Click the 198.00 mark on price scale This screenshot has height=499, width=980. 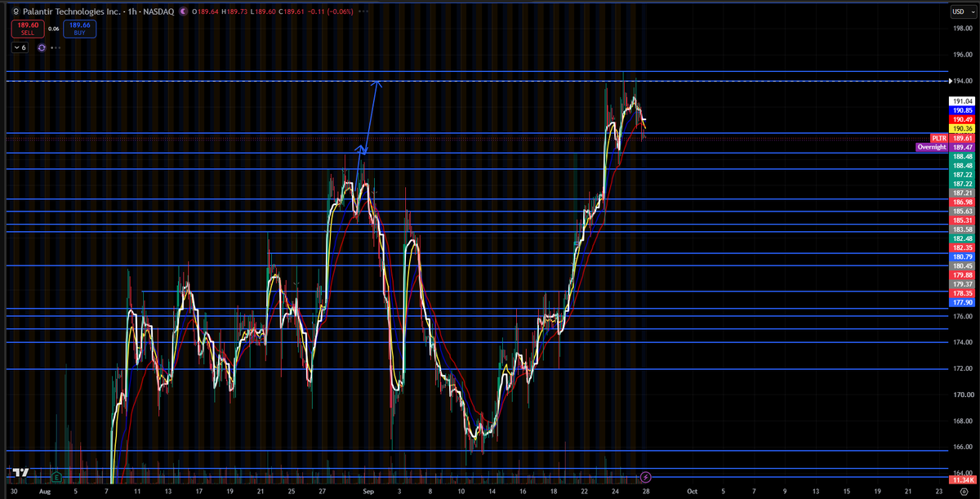[x=961, y=29]
